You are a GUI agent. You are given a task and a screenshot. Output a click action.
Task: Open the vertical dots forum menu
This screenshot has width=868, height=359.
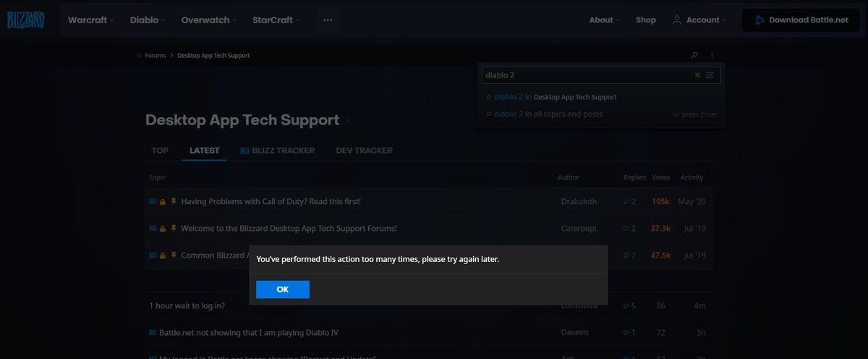tap(712, 55)
